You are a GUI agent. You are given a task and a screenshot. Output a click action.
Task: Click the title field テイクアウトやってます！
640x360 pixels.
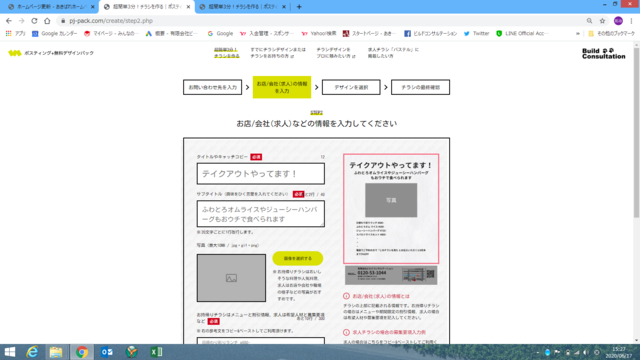(261, 174)
